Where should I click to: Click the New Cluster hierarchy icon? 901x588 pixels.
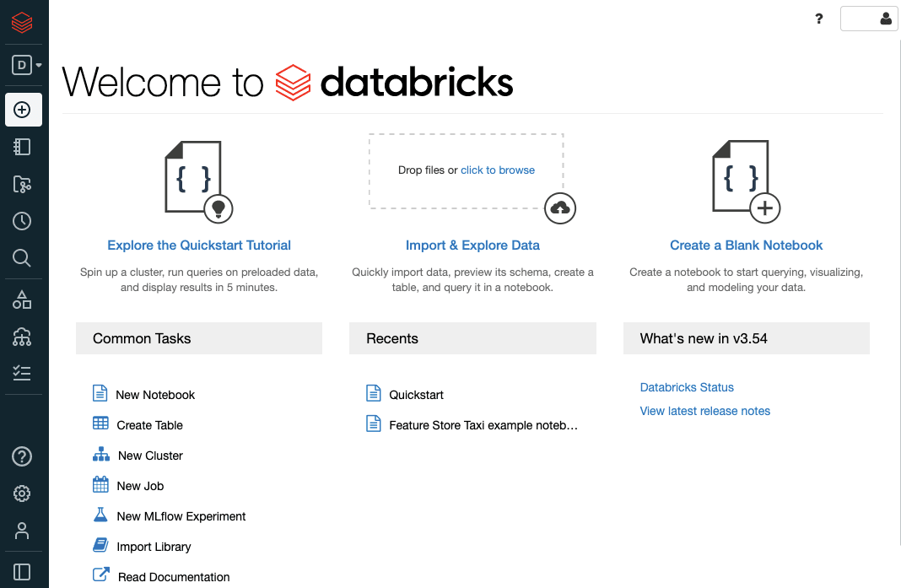tap(101, 454)
